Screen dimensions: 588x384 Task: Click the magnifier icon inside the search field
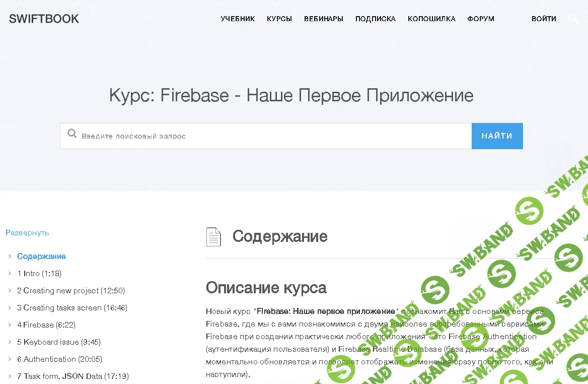point(72,133)
